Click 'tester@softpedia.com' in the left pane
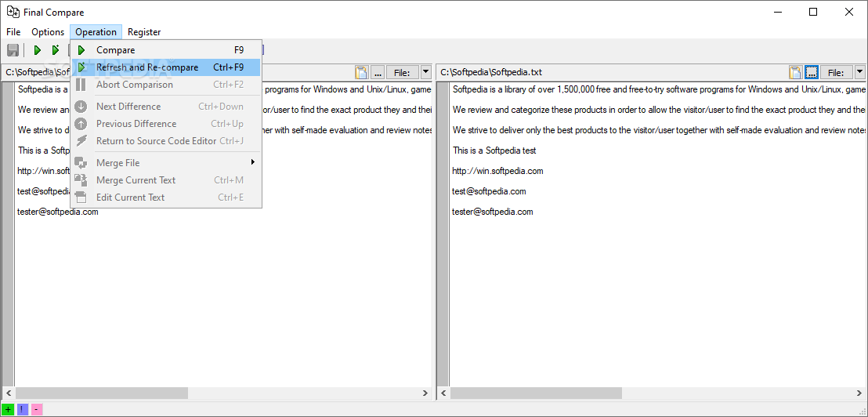This screenshot has width=868, height=417. tap(58, 212)
